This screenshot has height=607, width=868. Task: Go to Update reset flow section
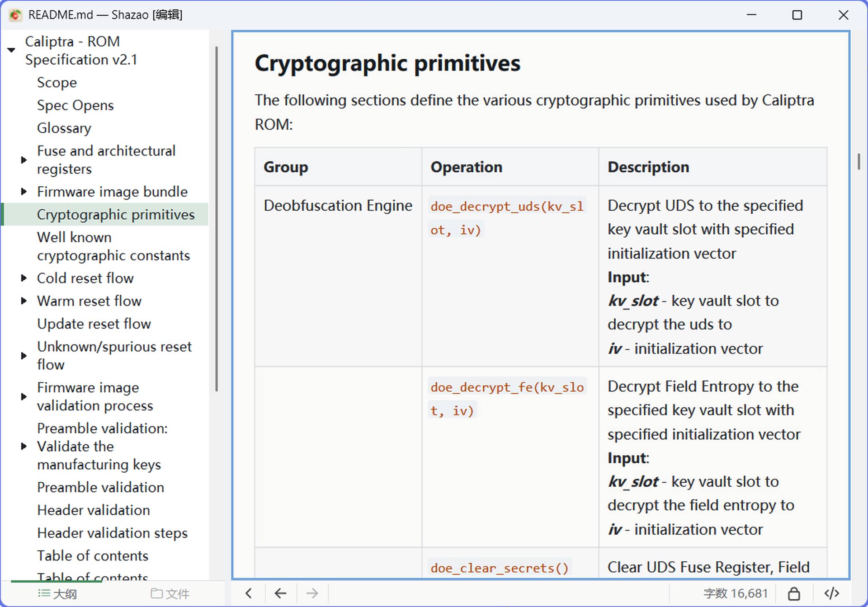point(94,324)
